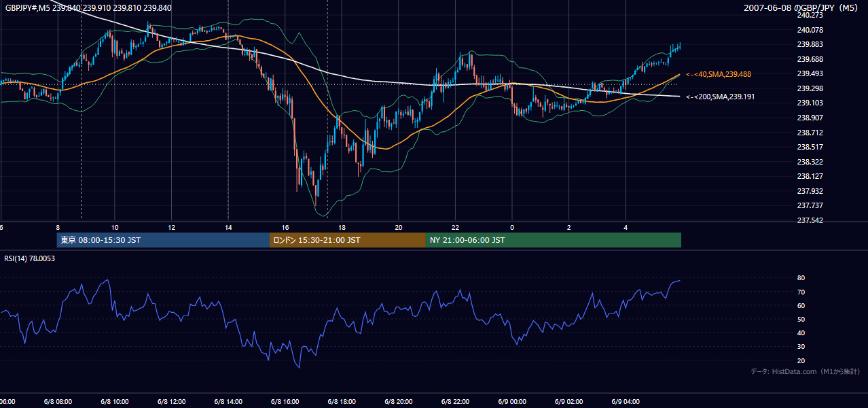Click the RSI(14) 78.0053 indicator label

click(29, 258)
